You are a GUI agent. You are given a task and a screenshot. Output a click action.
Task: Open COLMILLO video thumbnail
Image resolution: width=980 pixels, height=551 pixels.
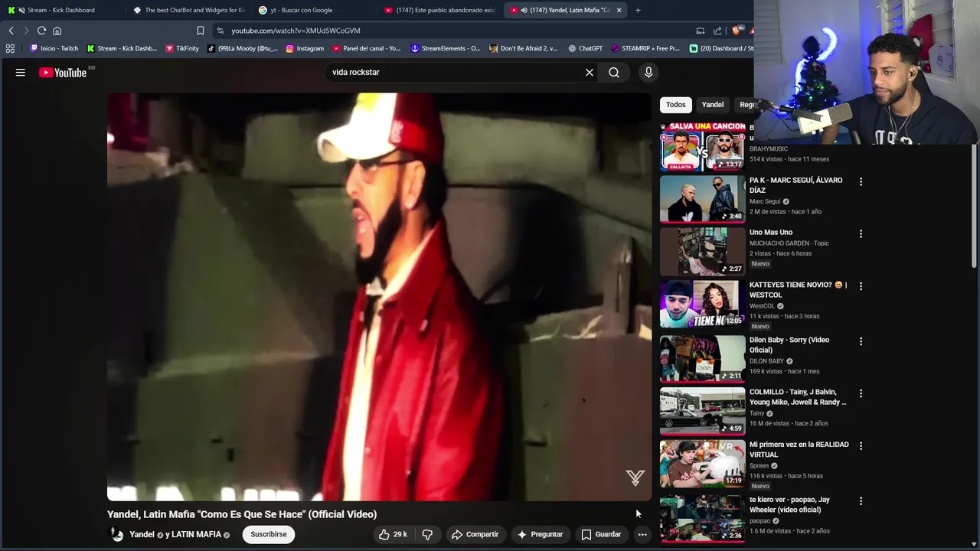coord(702,411)
